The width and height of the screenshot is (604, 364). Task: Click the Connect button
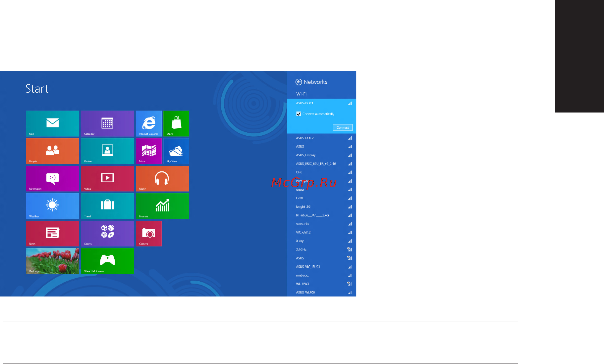[x=343, y=127]
